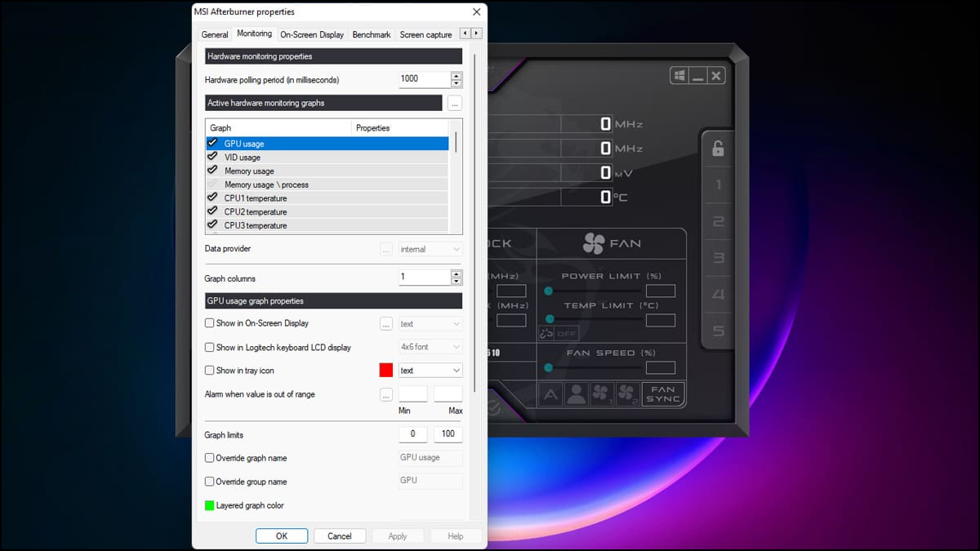Click the apply checkmark icon in Afterburner
The width and height of the screenshot is (980, 551).
point(493,407)
